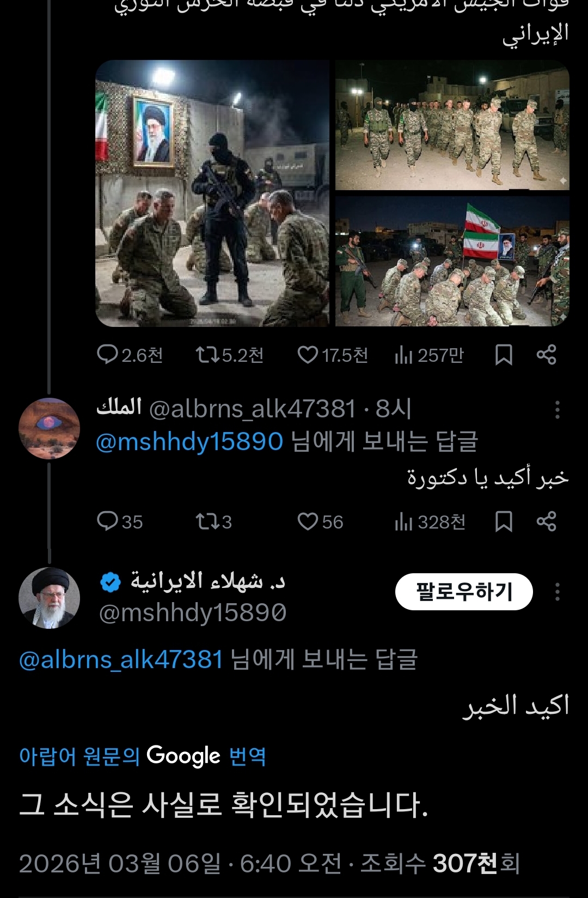Bookmark the @albrns_alk47381 reply

(x=504, y=521)
